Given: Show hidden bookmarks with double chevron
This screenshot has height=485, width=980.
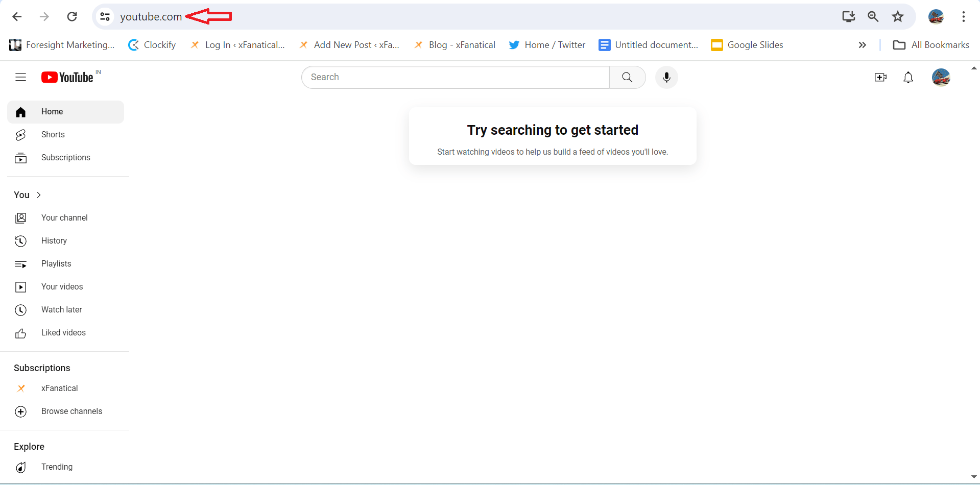Looking at the screenshot, I should 862,45.
